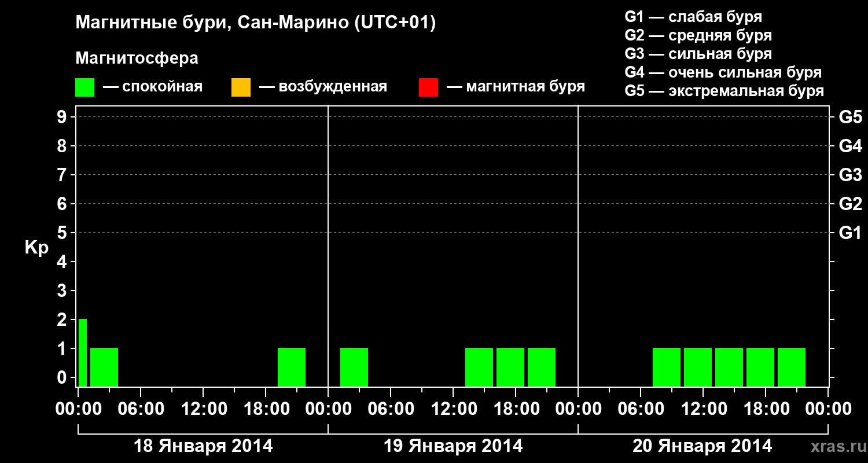Click the G4 label on right axis
868x463 pixels.
tap(850, 146)
